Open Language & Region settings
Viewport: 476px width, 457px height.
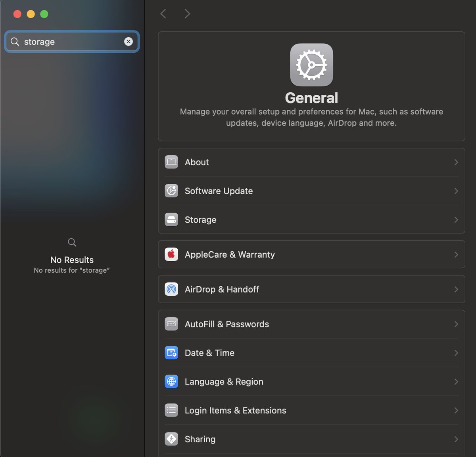(x=311, y=382)
